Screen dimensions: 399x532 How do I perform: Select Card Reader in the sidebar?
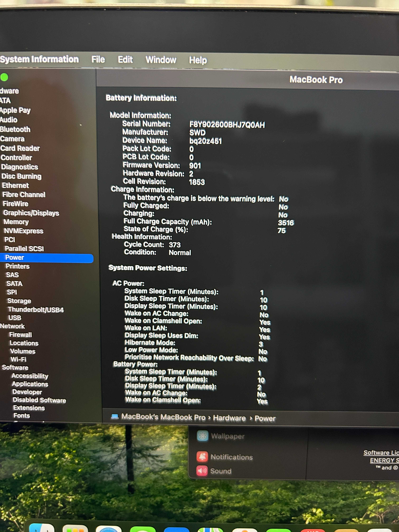tap(20, 148)
